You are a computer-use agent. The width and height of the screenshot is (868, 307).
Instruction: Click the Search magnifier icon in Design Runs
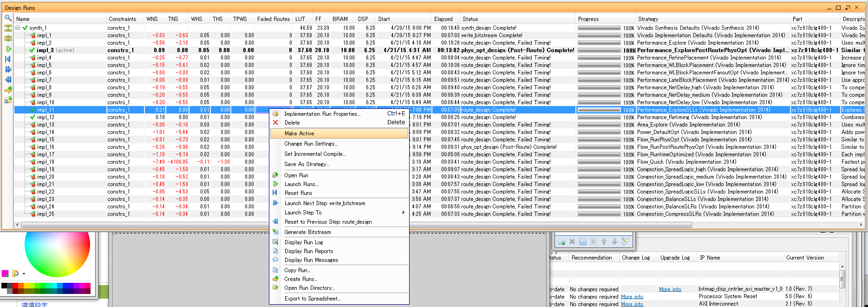pyautogui.click(x=8, y=18)
